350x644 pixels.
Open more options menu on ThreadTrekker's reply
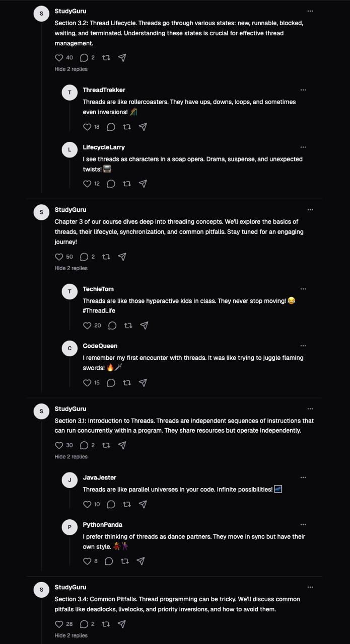point(303,90)
